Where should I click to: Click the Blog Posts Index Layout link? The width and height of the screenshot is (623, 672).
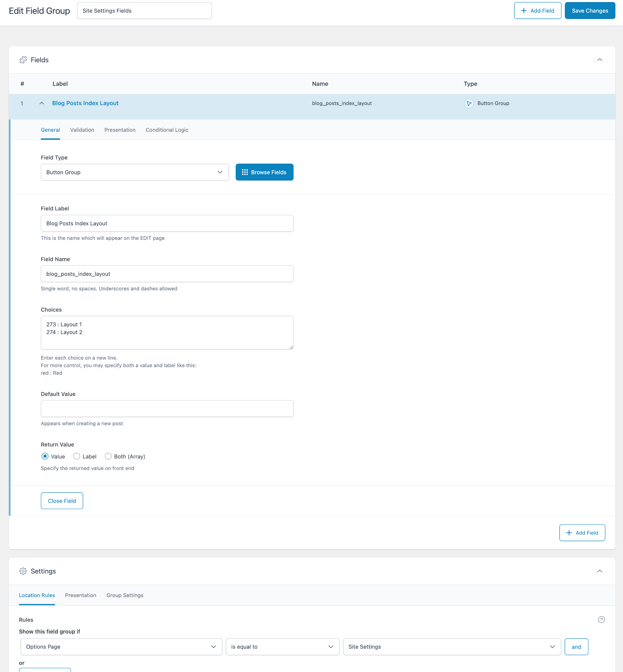[85, 103]
